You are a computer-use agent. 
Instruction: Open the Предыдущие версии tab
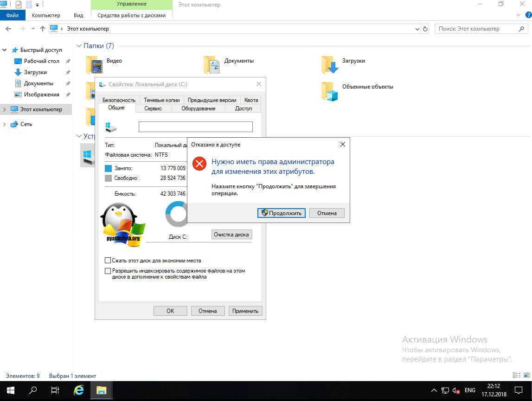(212, 100)
